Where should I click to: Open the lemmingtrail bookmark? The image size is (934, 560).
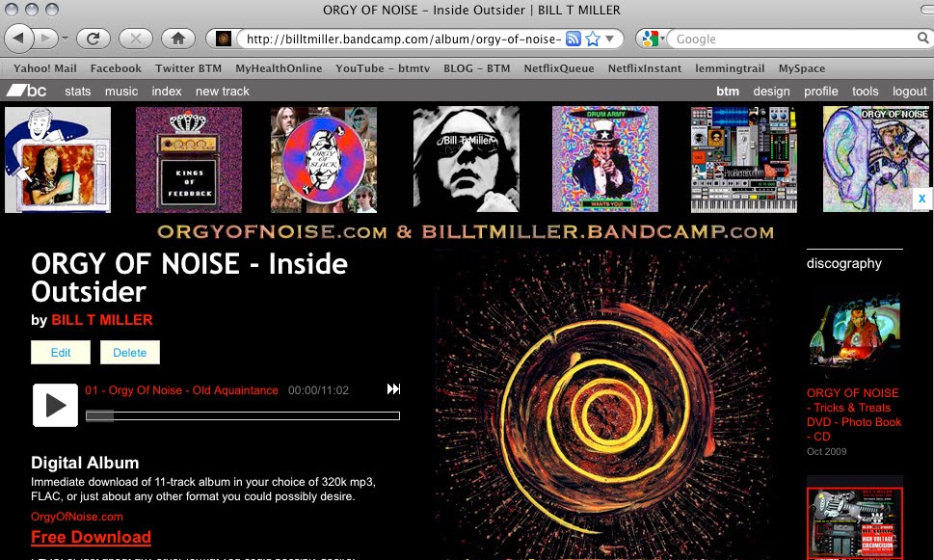730,68
